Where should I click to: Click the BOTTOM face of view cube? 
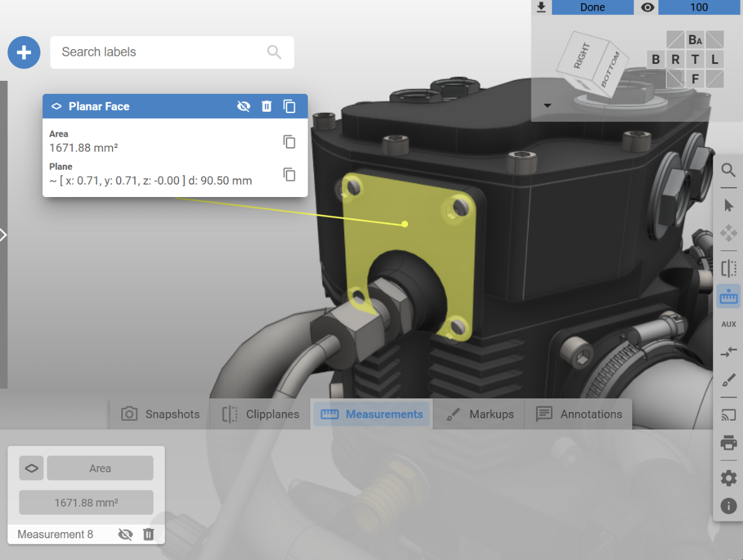coord(611,70)
